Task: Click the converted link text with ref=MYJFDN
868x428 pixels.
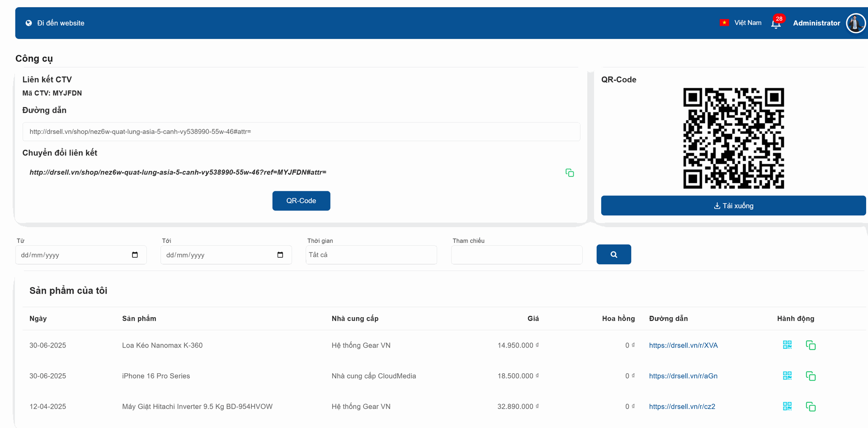Action: point(178,172)
